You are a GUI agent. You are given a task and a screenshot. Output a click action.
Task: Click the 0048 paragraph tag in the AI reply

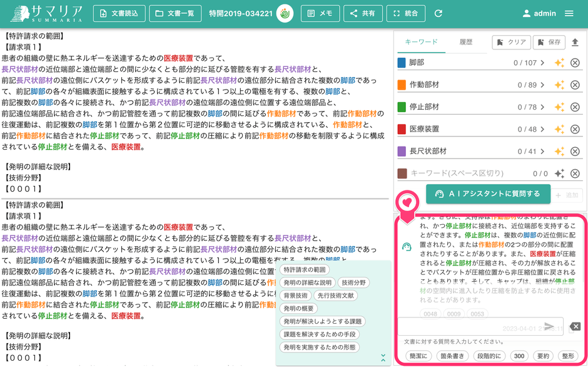430,314
